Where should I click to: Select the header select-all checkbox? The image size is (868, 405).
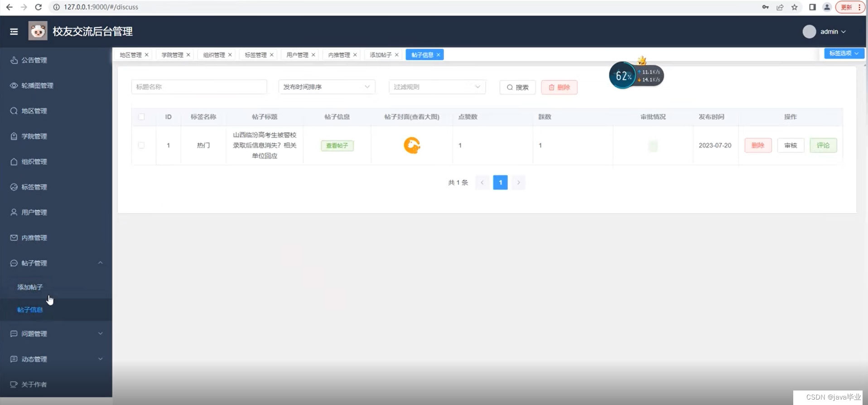tap(141, 117)
